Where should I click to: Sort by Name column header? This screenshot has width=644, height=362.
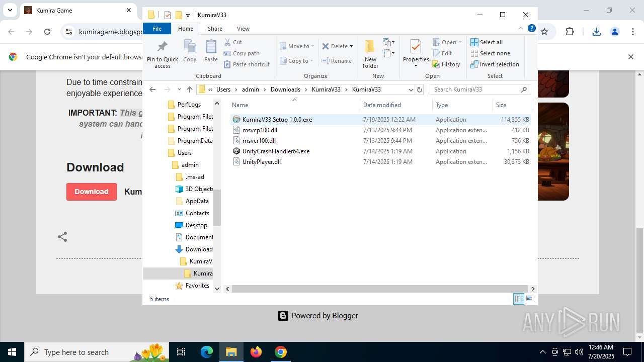click(294, 105)
